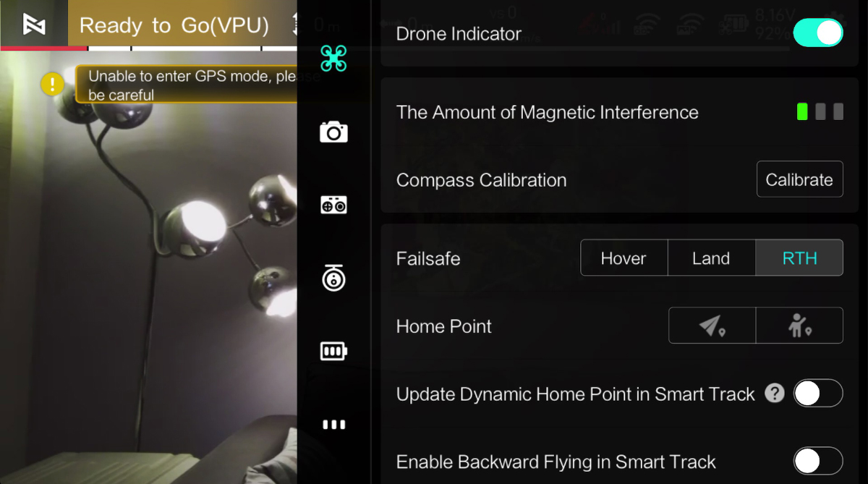Turn off the Drone Indicator toggle

point(818,33)
